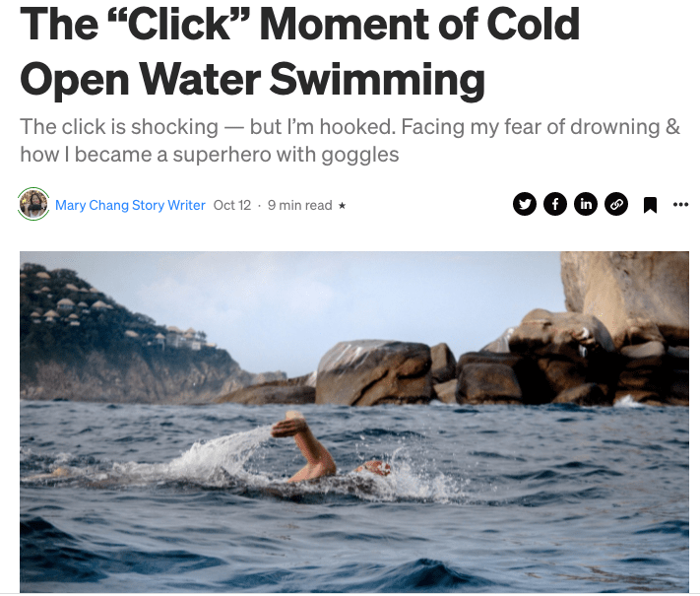
Task: Click the swimmer header photo
Action: coord(354,422)
